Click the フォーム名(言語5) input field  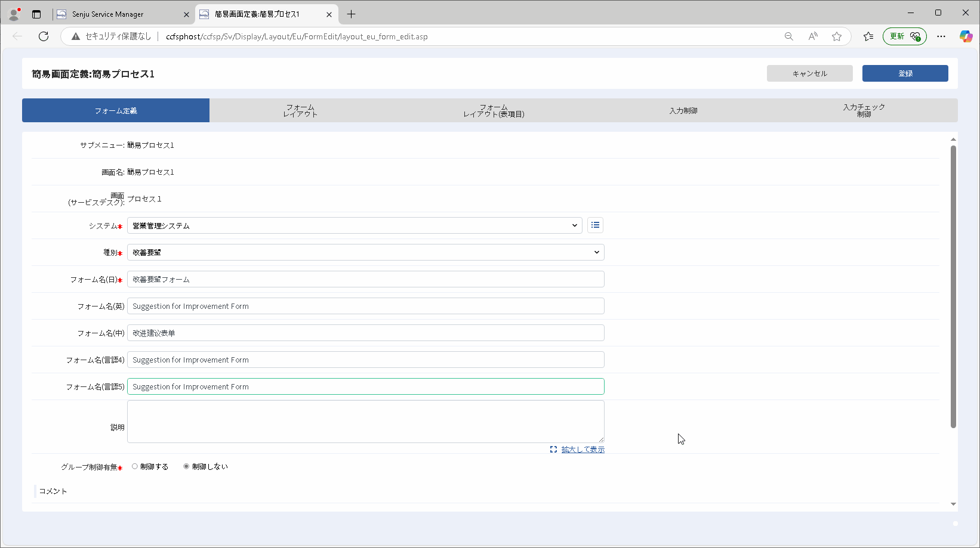point(366,386)
